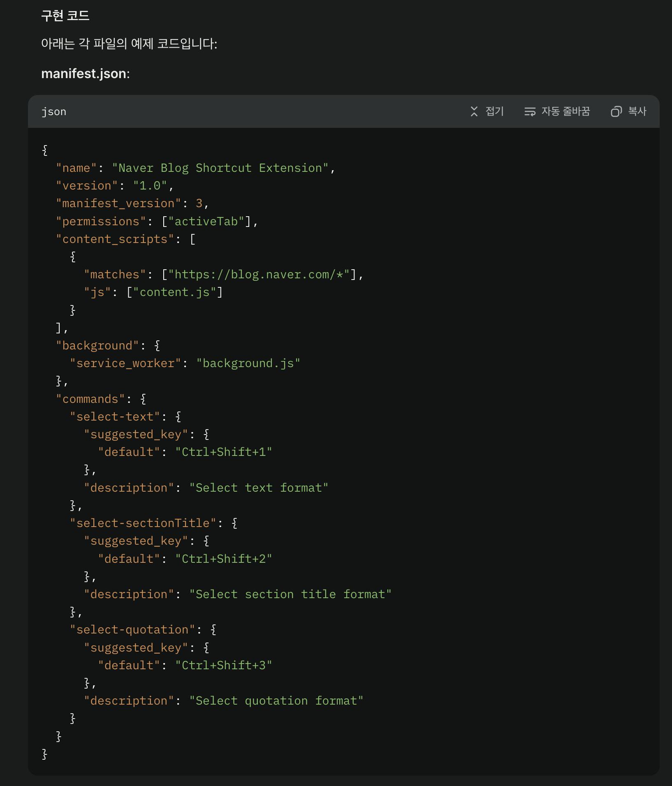Click the manifest.json filename heading
672x786 pixels.
pyautogui.click(x=84, y=74)
